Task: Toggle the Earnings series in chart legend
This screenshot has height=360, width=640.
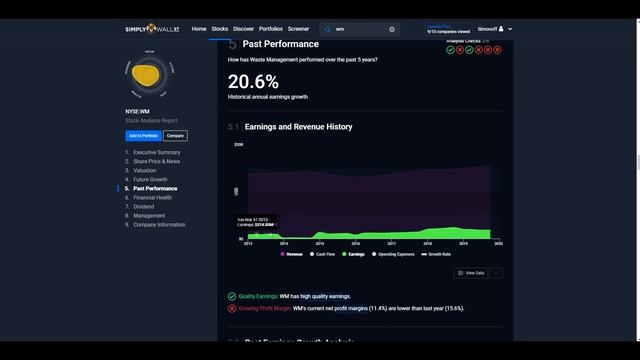Action: pyautogui.click(x=353, y=254)
